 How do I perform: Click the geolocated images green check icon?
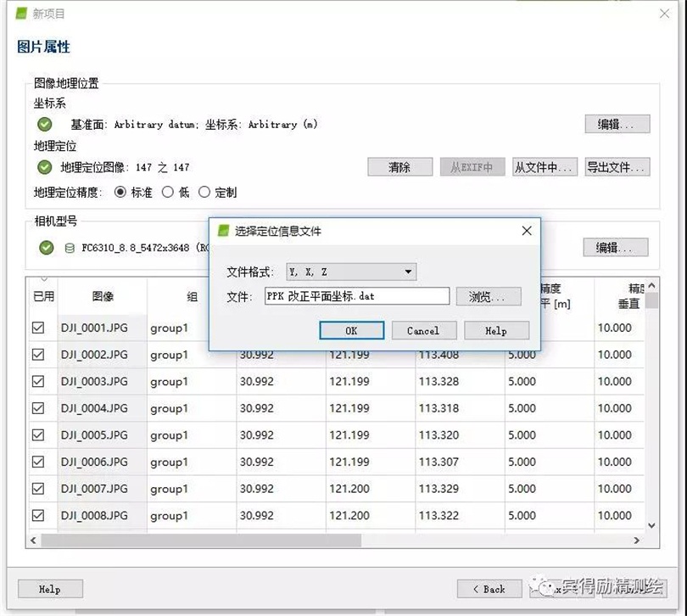[44, 167]
